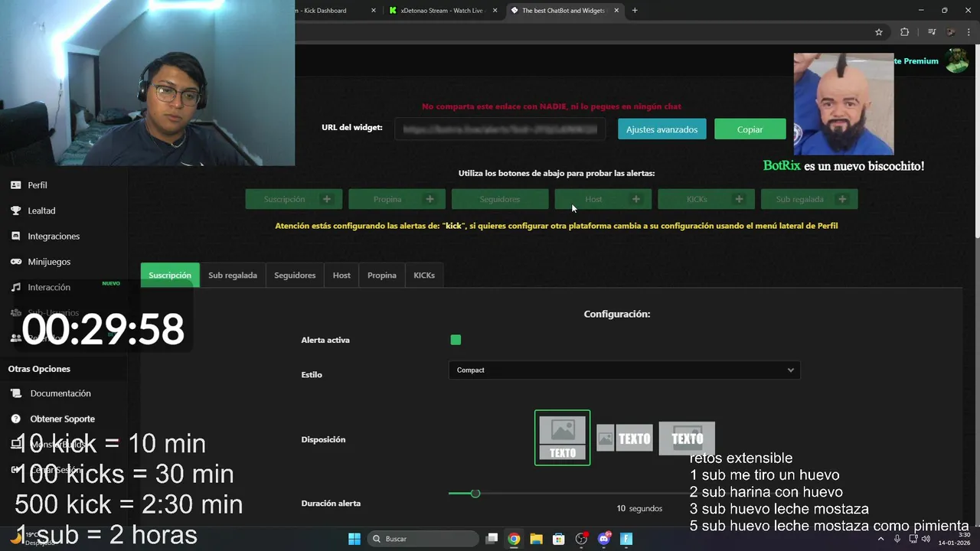The image size is (980, 551).
Task: Click the Interacción music note icon
Action: pyautogui.click(x=15, y=288)
